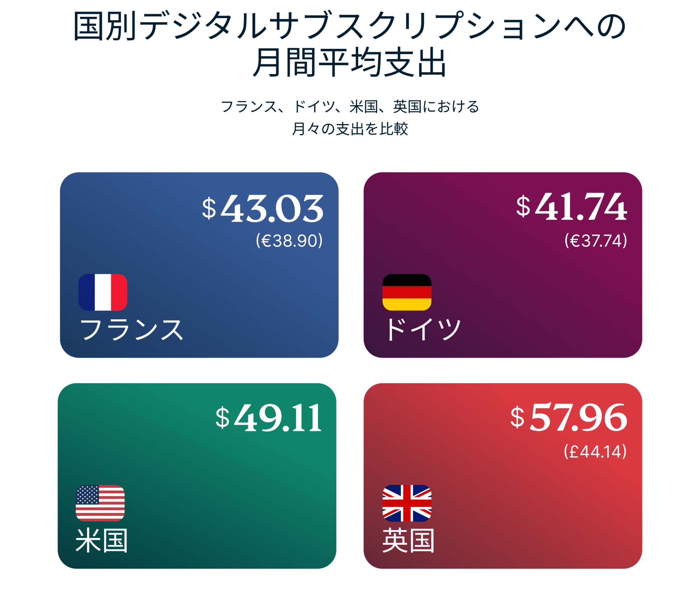Click the Germany flag icon
Screen dimensions: 700x595
coord(407,292)
